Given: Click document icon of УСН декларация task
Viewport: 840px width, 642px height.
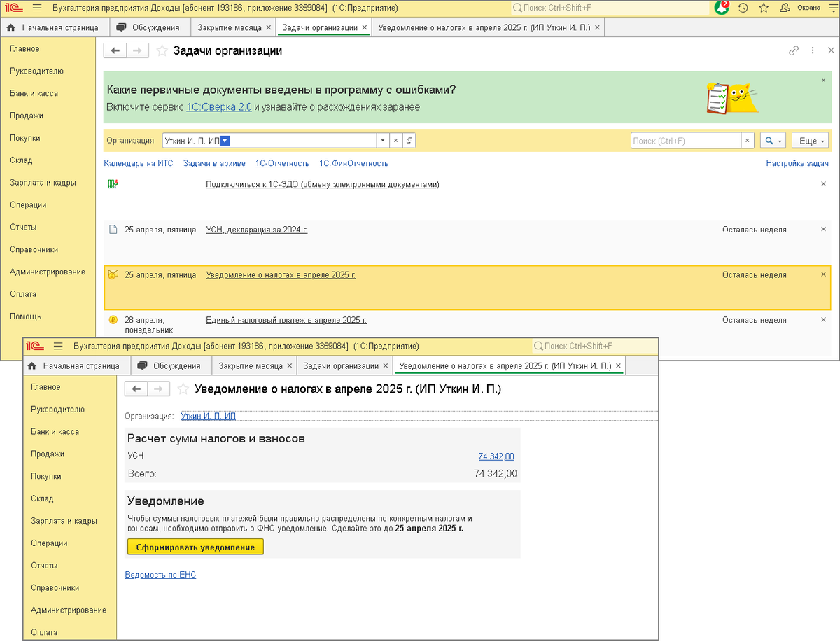Looking at the screenshot, I should [113, 230].
